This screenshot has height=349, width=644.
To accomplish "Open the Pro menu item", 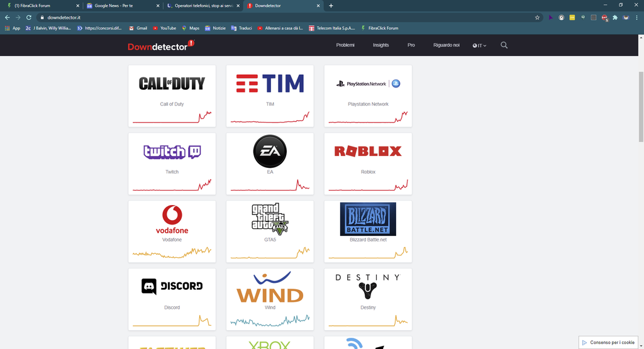I will coord(411,45).
